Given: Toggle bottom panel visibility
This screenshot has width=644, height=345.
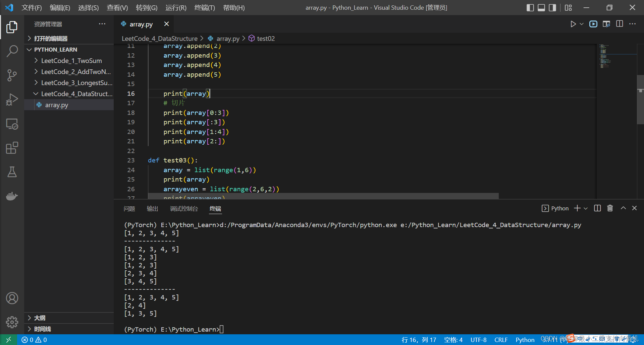Looking at the screenshot, I should [x=541, y=8].
